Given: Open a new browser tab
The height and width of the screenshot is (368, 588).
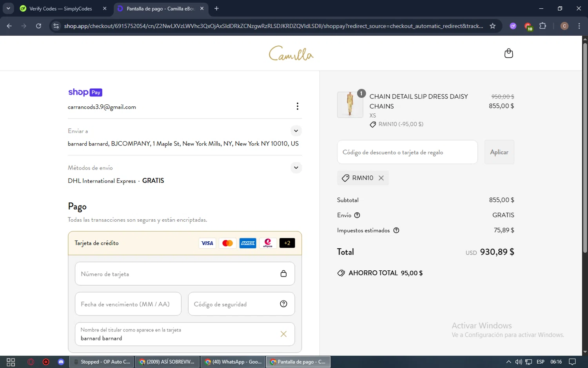Looking at the screenshot, I should point(216,8).
